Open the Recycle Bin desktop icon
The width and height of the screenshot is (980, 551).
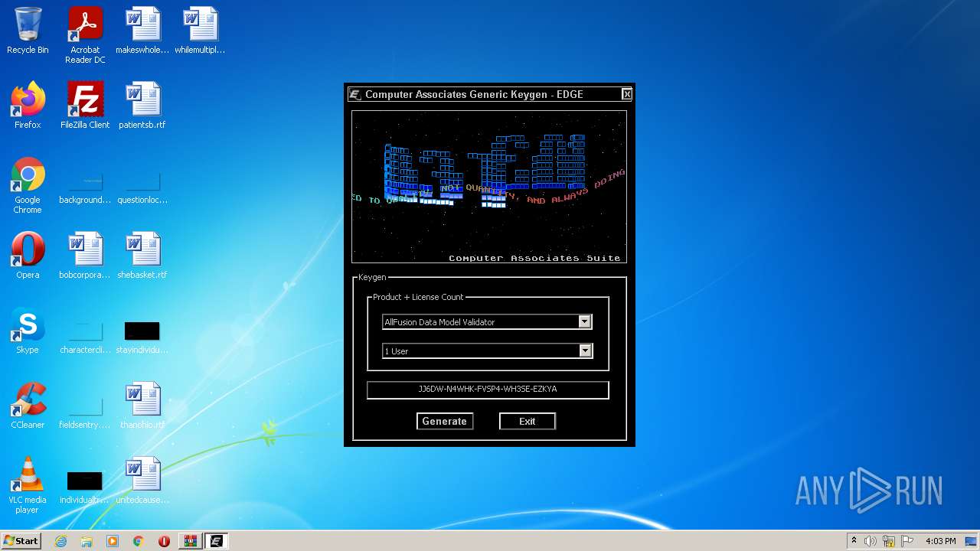pyautogui.click(x=28, y=31)
